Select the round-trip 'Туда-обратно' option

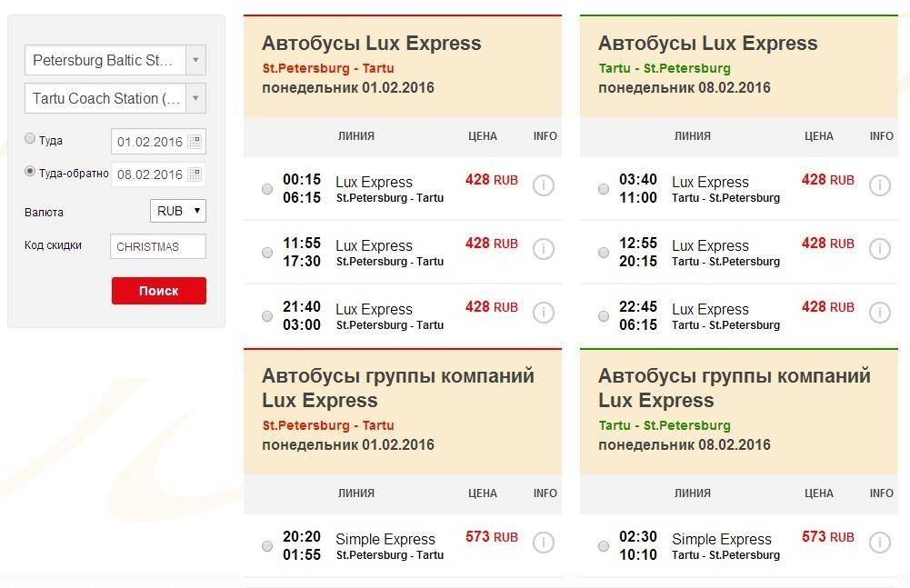tap(30, 171)
